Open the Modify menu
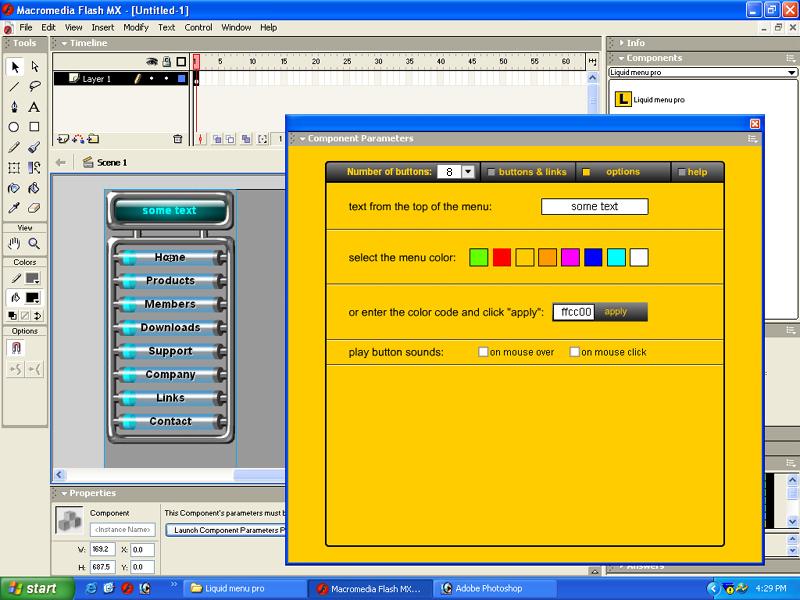This screenshot has height=600, width=800. pyautogui.click(x=136, y=28)
